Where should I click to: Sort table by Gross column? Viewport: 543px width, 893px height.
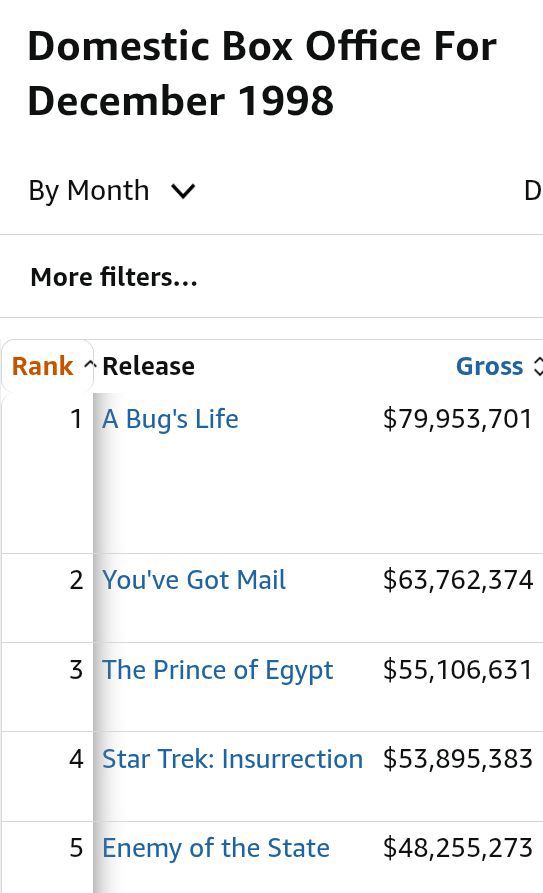(489, 366)
